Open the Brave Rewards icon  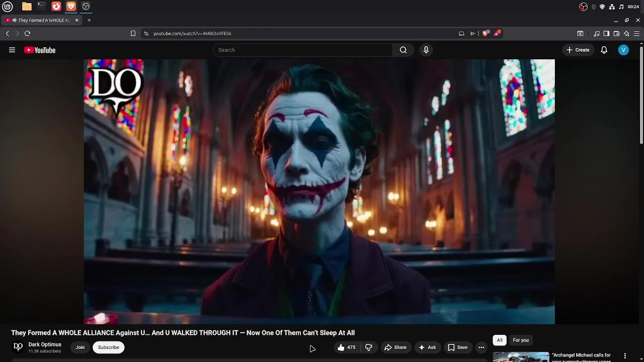pyautogui.click(x=497, y=33)
